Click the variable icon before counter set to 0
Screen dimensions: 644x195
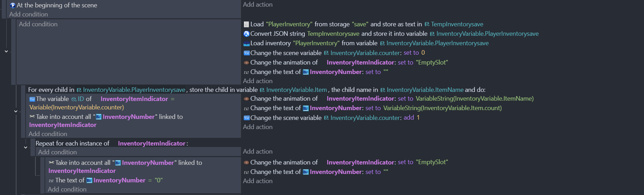[x=246, y=53]
